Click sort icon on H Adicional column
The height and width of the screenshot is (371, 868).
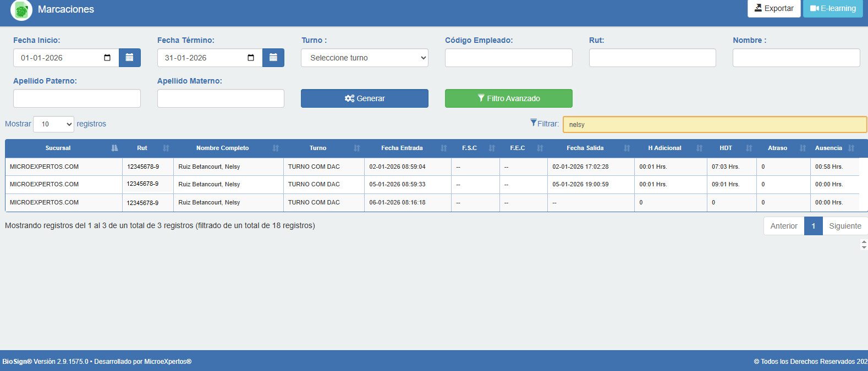click(x=699, y=148)
